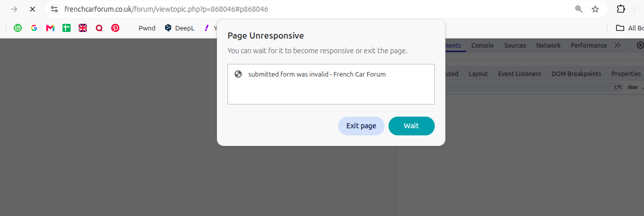
Task: Open the Extensions puzzle icon
Action: pos(621,9)
